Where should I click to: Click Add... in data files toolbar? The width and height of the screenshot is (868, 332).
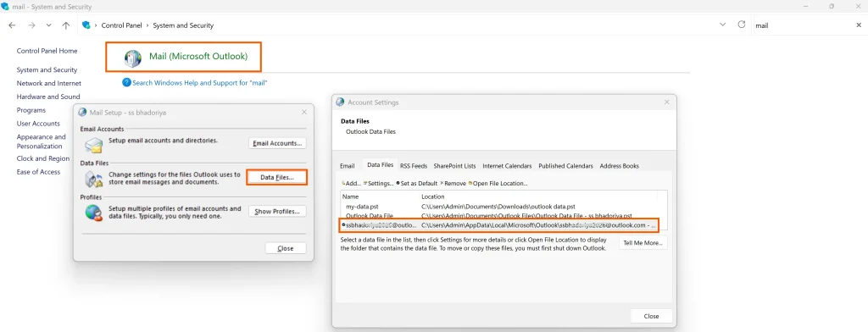[x=351, y=183]
